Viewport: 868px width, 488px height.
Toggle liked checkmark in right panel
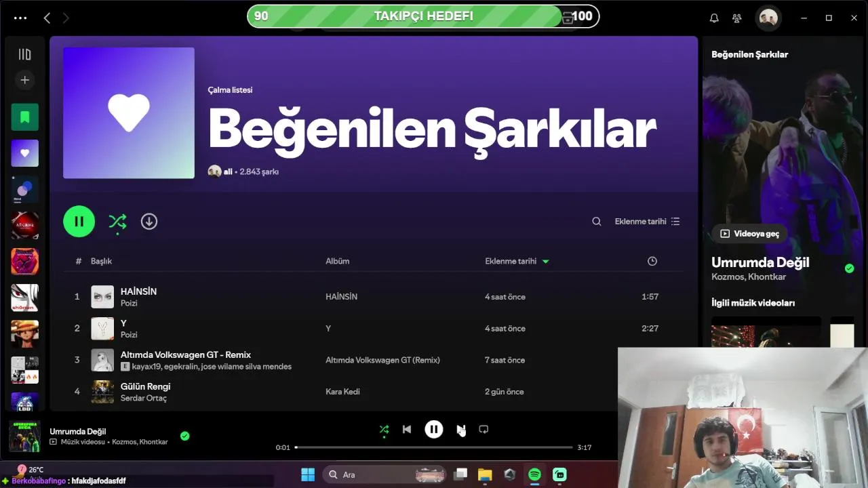tap(850, 268)
